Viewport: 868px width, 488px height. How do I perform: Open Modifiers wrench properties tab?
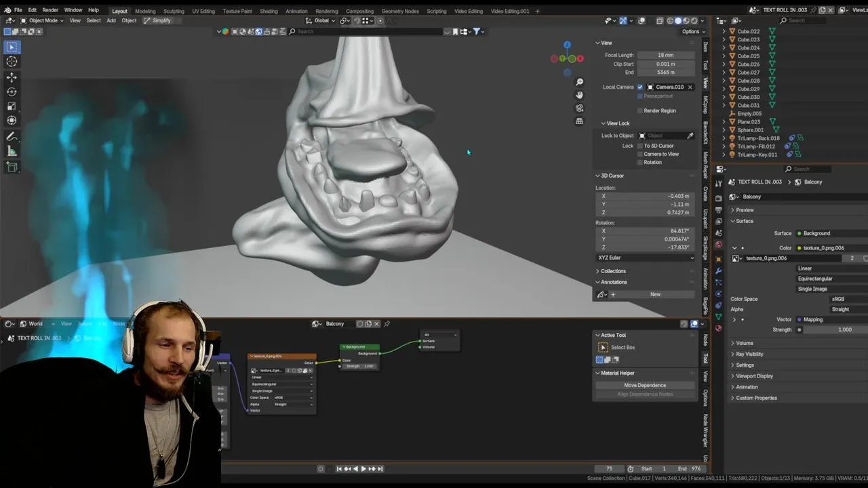719,271
